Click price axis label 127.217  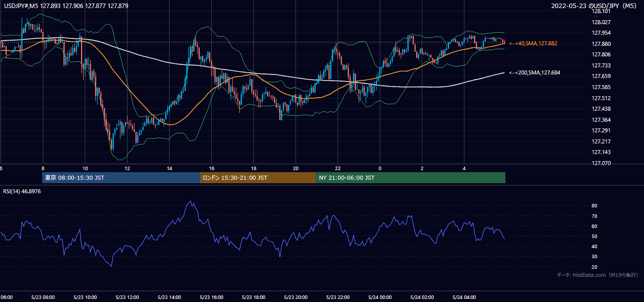tap(601, 141)
